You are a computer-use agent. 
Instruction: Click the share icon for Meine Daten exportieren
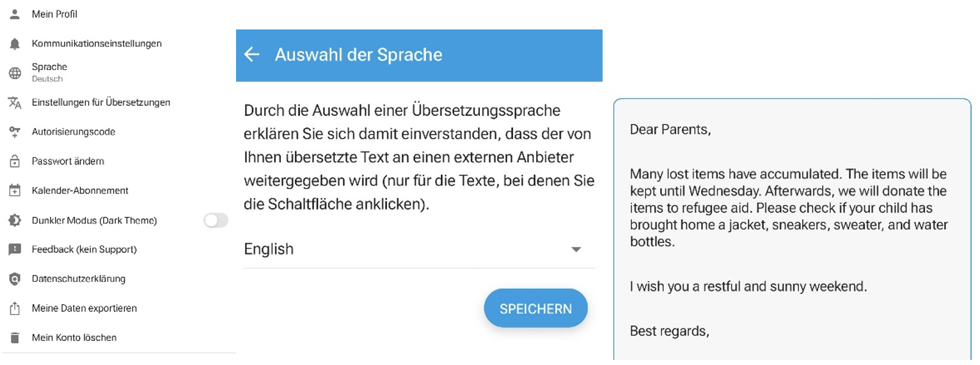(15, 309)
